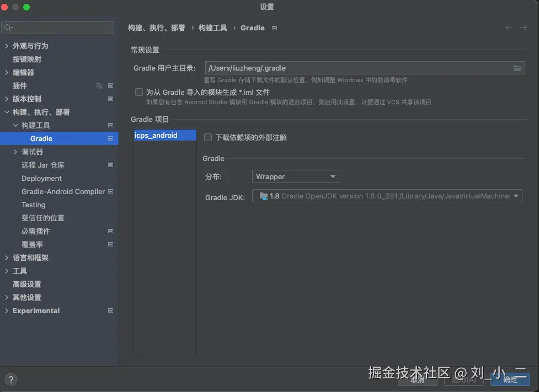This screenshot has height=392, width=539.
Task: Click the forward navigation arrow at top right
Action: 522,28
